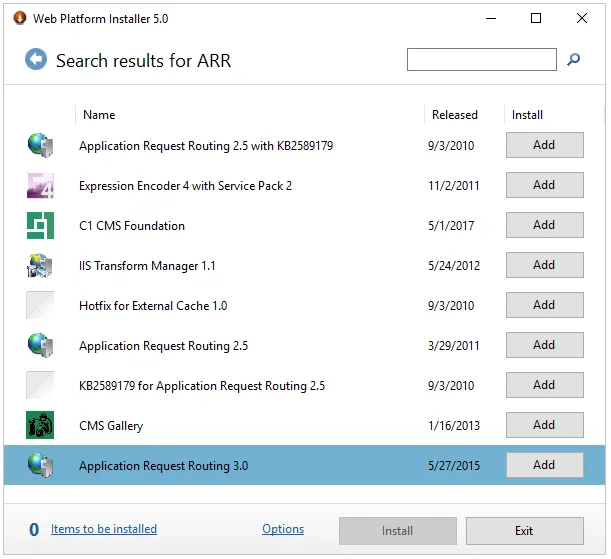Add Expression Encoder 4 with Service Pack 2
Viewport: 611px width, 559px height.
tap(544, 185)
